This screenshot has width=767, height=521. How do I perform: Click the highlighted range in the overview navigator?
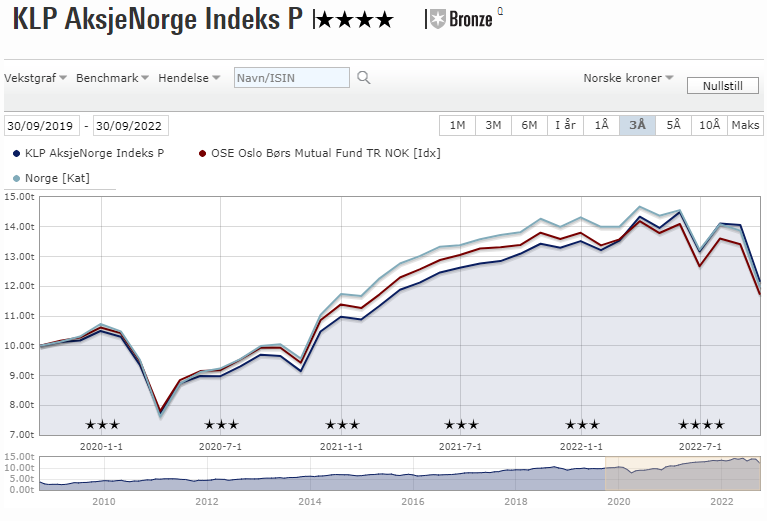683,473
